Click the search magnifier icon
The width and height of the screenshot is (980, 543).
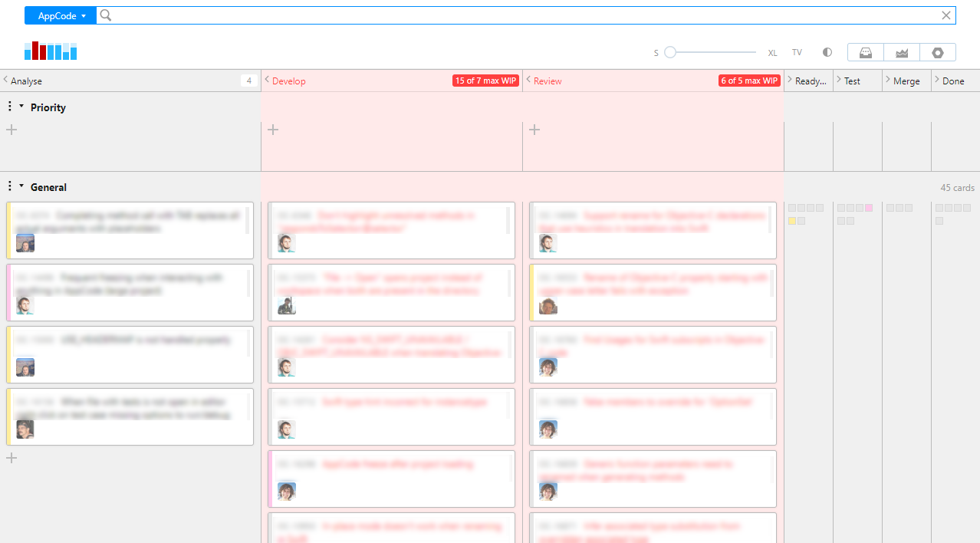click(105, 15)
